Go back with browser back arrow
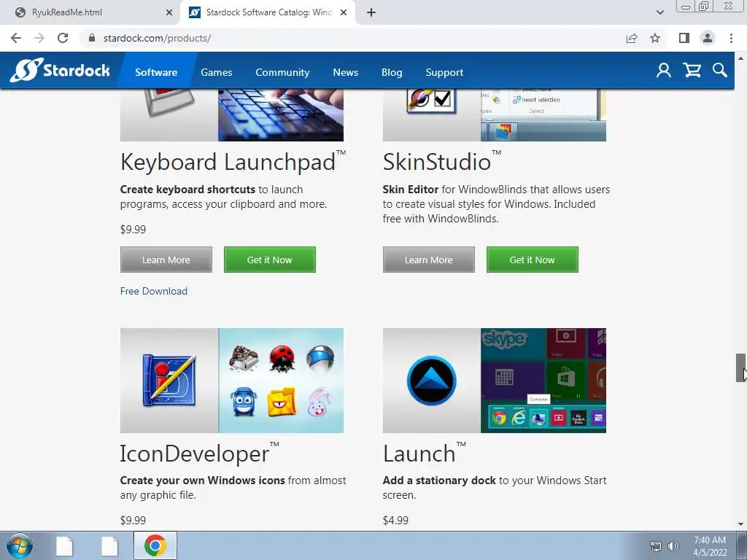 click(16, 38)
